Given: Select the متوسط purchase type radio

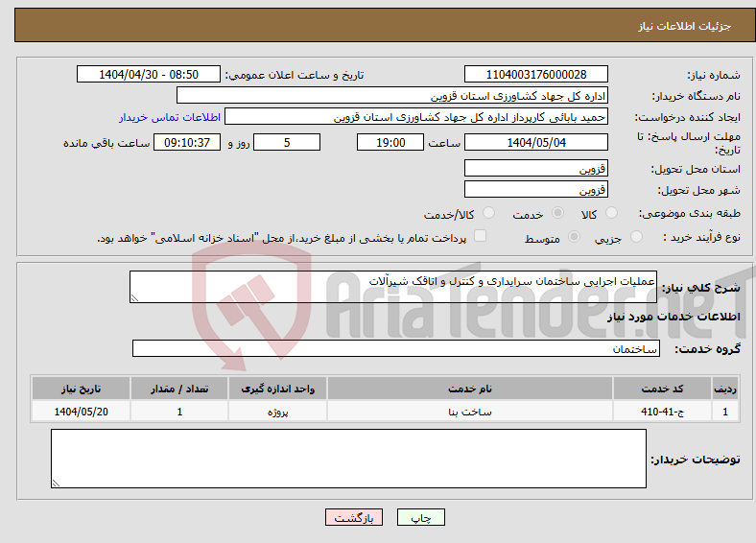Looking at the screenshot, I should click(575, 236).
